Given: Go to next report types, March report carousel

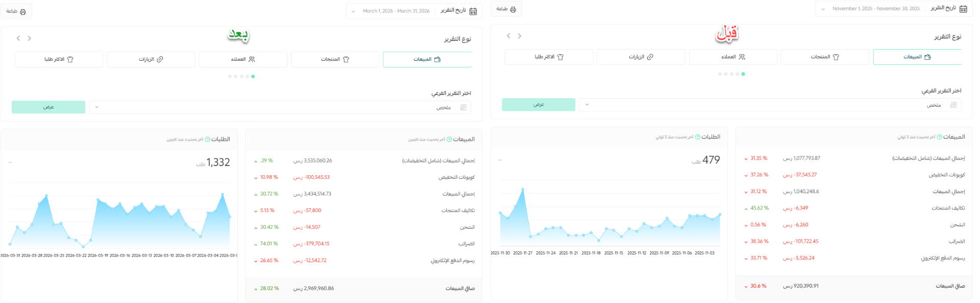Looking at the screenshot, I should [18, 38].
